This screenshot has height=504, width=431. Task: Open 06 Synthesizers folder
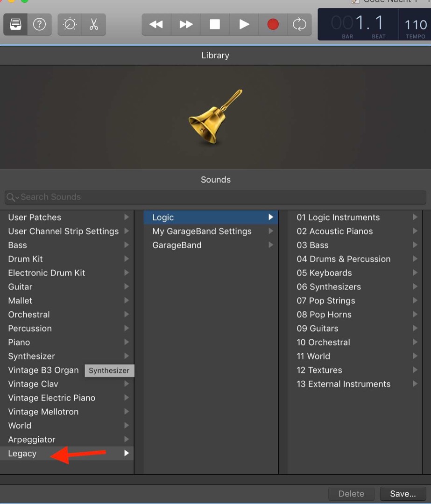coord(355,287)
